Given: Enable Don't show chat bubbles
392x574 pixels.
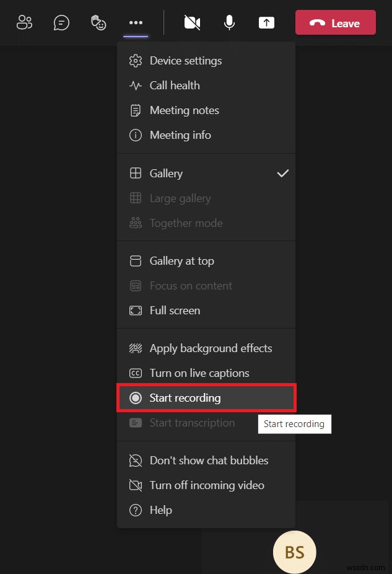Looking at the screenshot, I should [209, 461].
